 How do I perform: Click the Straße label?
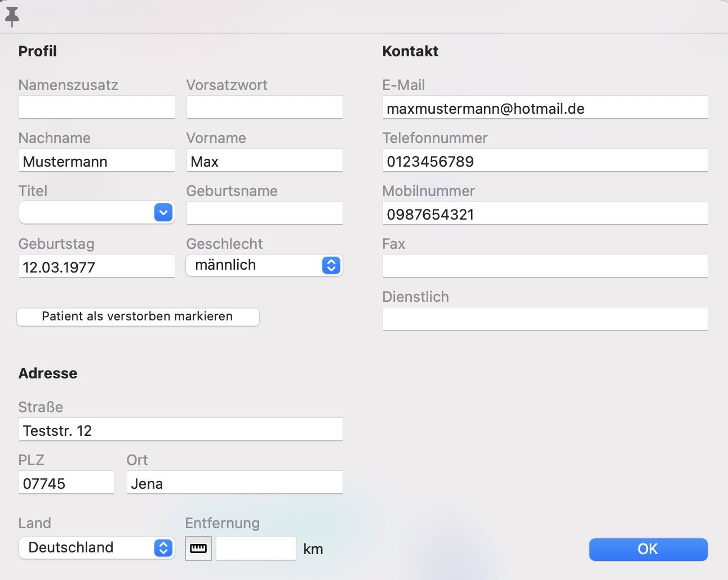tap(41, 407)
